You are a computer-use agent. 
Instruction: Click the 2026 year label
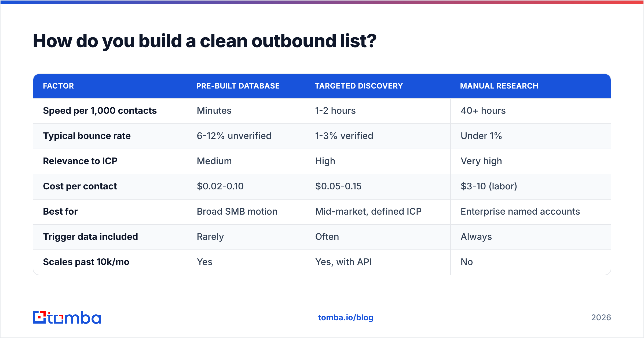(601, 318)
